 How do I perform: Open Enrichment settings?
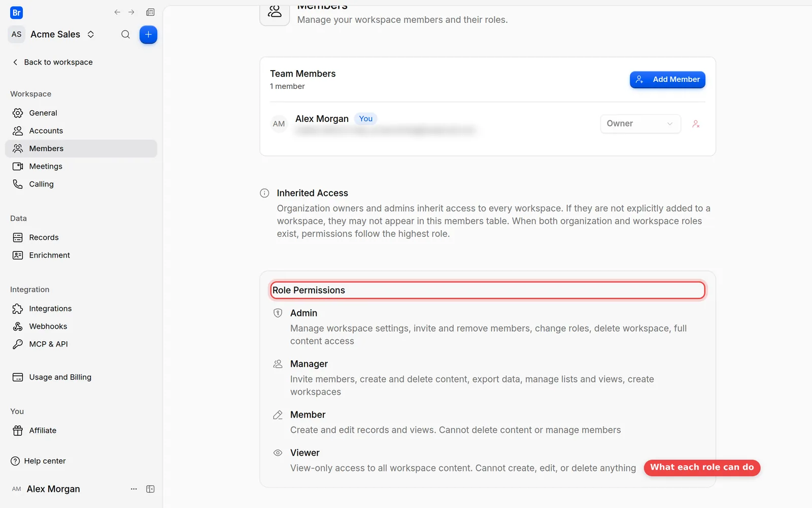point(81,255)
